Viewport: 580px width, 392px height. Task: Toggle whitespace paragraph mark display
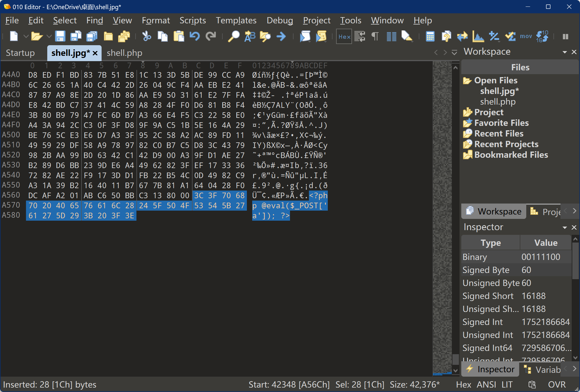pos(375,36)
